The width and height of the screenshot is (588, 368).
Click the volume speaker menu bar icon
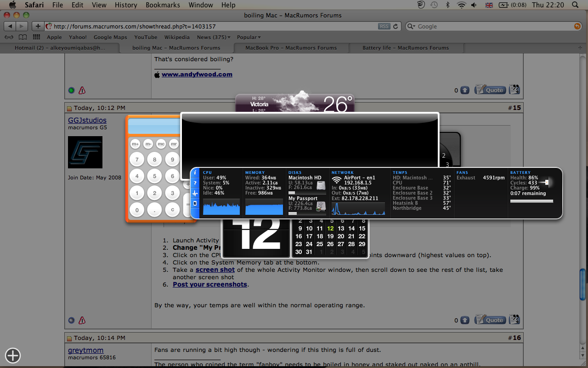475,5
